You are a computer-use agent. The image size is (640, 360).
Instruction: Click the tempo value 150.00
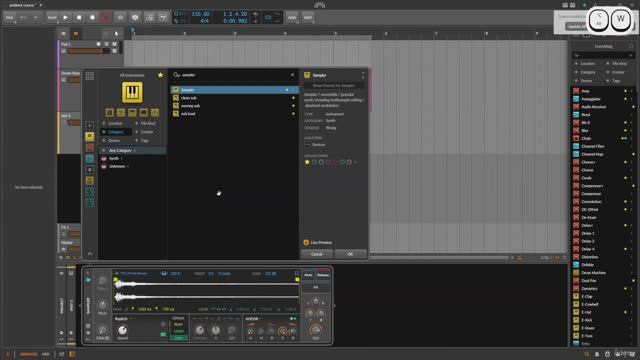tap(200, 14)
